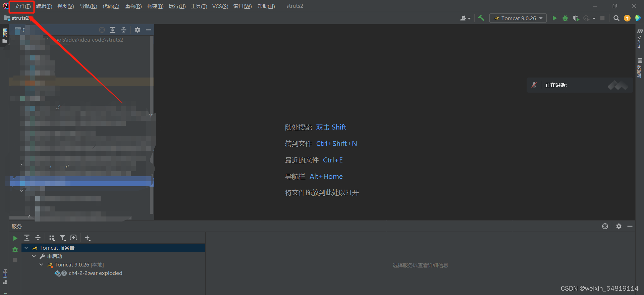Click the Ctrl+E recent files shortcut text
644x295 pixels.
coord(333,160)
